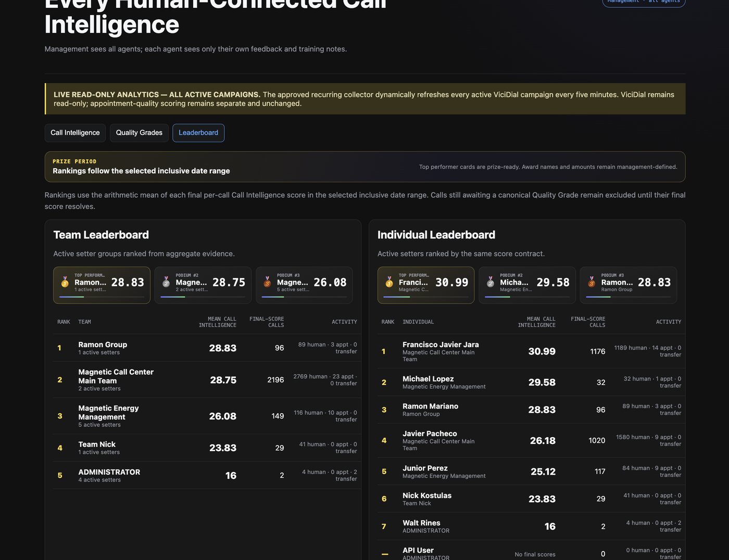The image size is (729, 560).
Task: Click the bronze medal icon in Team Leaderboard podium #3 card
Action: [267, 282]
